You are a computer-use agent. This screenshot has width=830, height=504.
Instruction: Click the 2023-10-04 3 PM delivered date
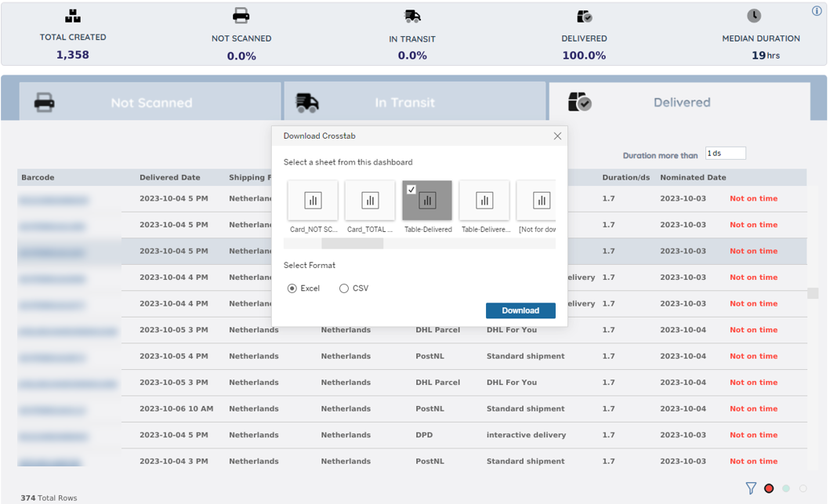point(174,461)
